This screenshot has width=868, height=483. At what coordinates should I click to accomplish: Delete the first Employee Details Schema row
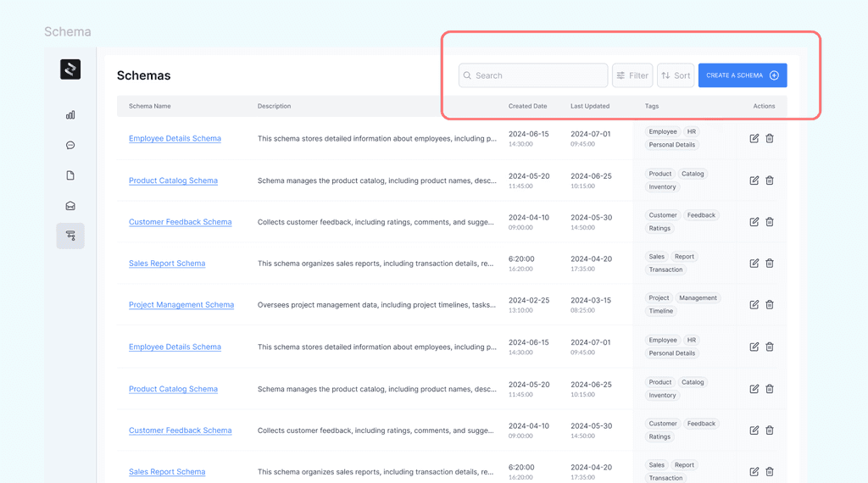pos(770,138)
